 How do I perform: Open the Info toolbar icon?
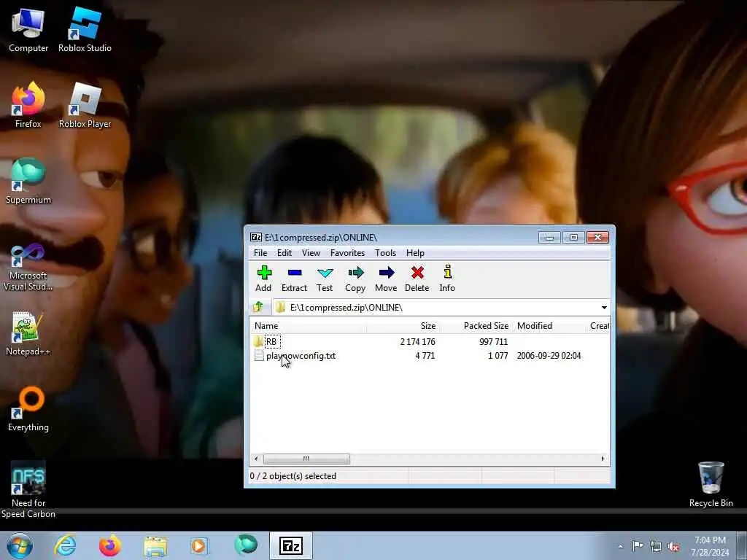tap(447, 279)
